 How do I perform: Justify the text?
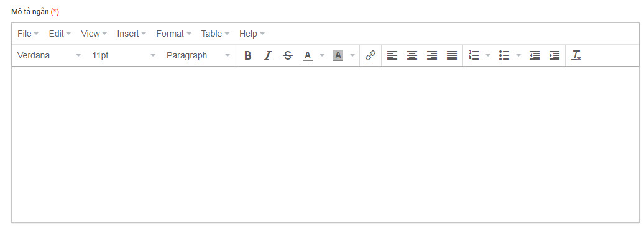tap(452, 55)
